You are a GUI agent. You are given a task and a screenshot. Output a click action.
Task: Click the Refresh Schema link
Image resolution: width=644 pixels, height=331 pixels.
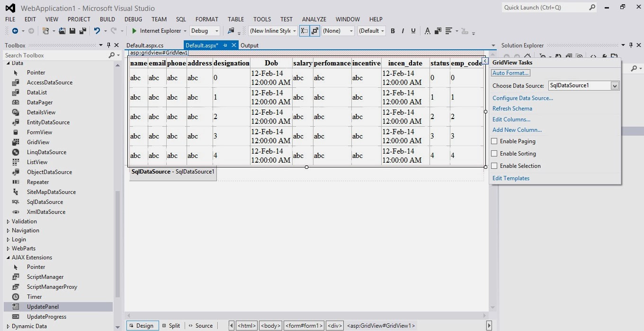point(512,109)
